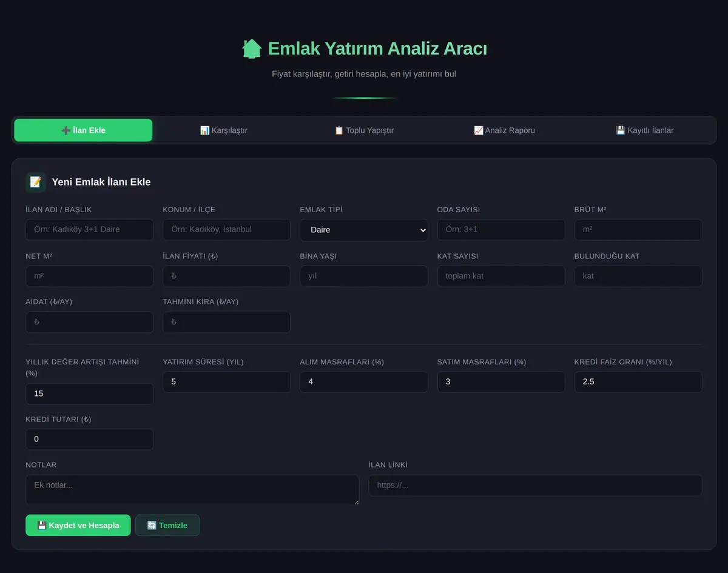This screenshot has width=728, height=573.
Task: Click the İLAN LİNKİ label
Action: 388,465
